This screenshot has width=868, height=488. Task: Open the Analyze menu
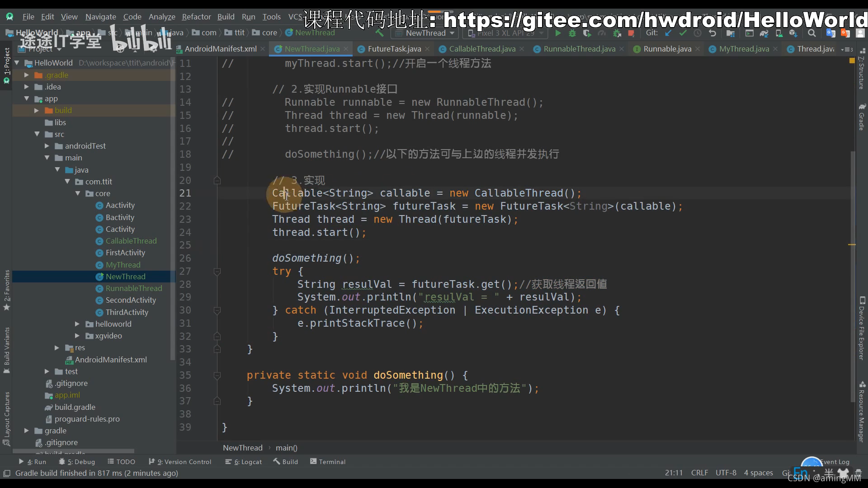tap(162, 17)
